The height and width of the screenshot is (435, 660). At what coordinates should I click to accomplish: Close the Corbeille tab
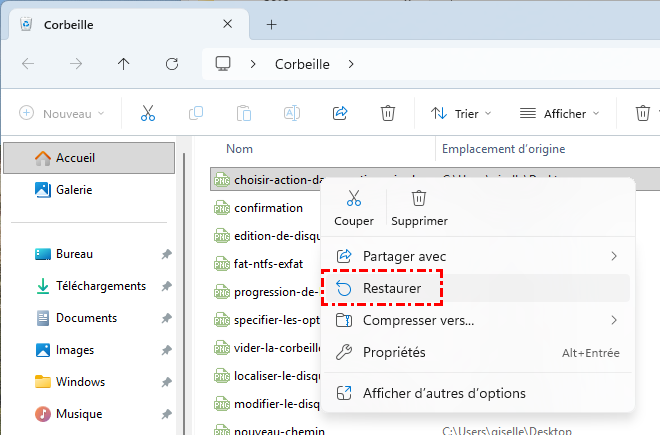[228, 24]
